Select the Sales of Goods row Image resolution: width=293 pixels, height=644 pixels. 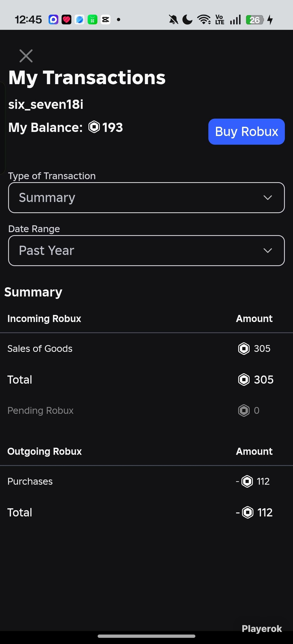click(x=146, y=349)
